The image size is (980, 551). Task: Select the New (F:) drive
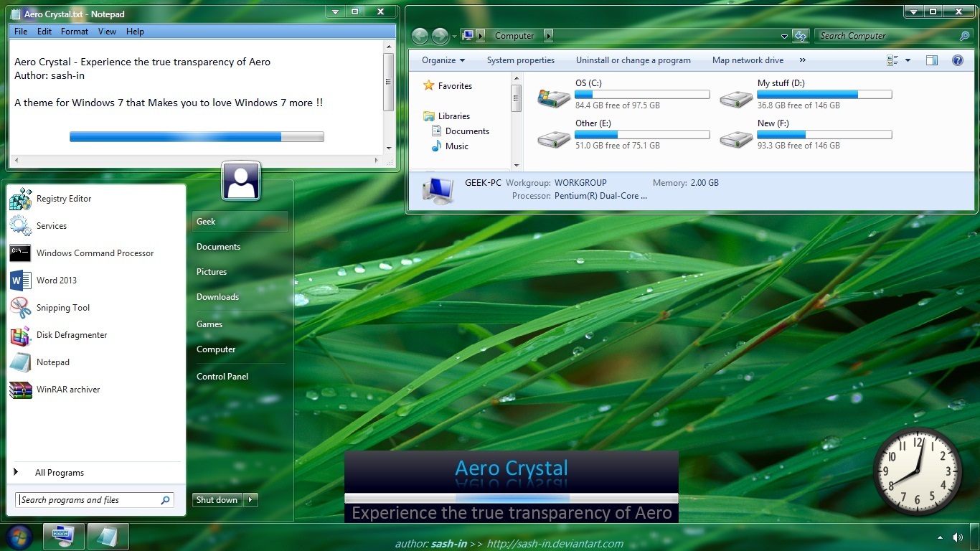coord(806,134)
